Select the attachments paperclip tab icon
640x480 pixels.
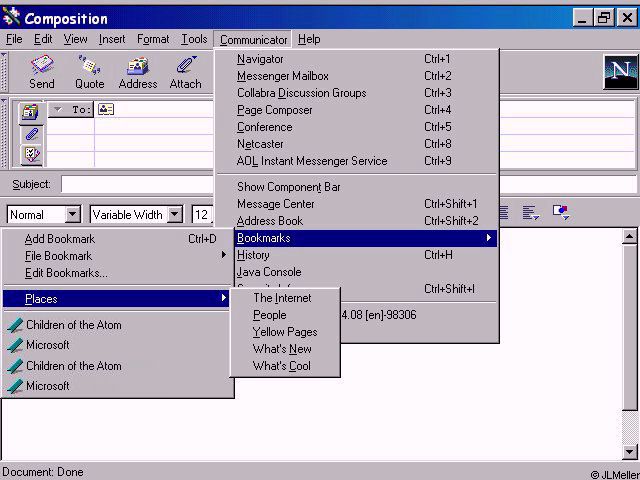tap(31, 133)
